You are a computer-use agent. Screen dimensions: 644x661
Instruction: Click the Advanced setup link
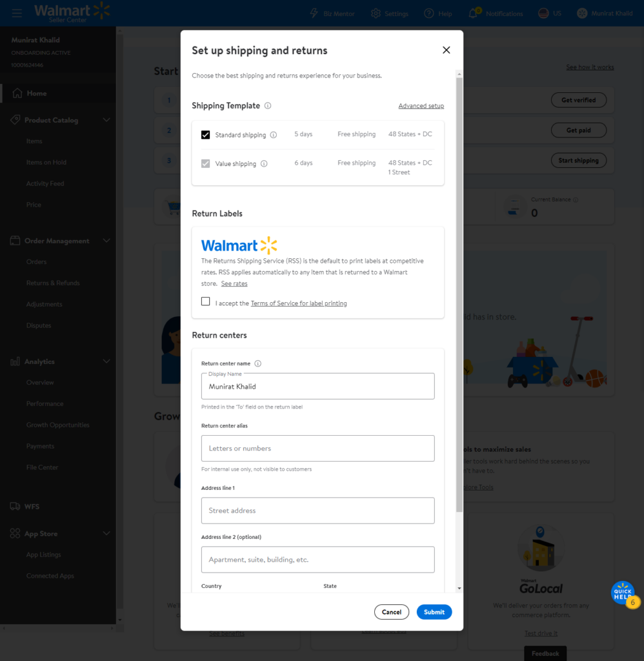pyautogui.click(x=421, y=106)
